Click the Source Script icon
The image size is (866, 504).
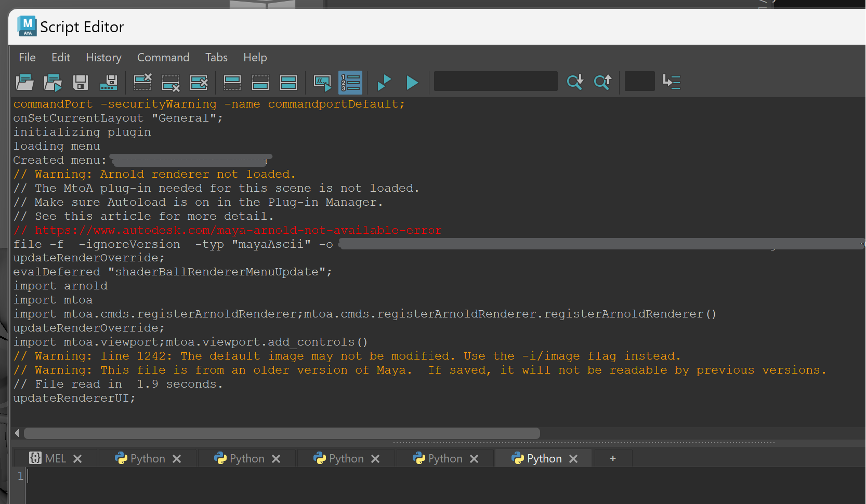tap(53, 82)
